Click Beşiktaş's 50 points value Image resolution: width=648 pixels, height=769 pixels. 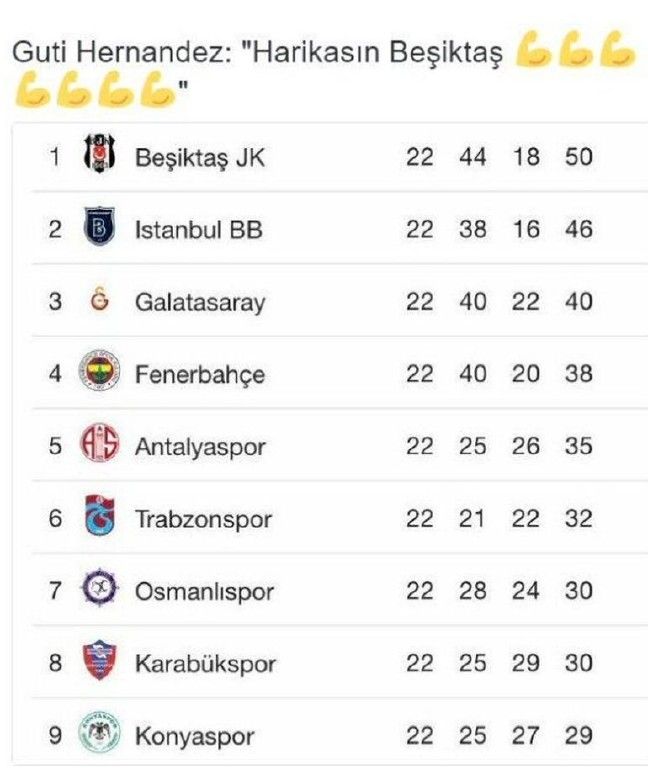click(x=578, y=157)
